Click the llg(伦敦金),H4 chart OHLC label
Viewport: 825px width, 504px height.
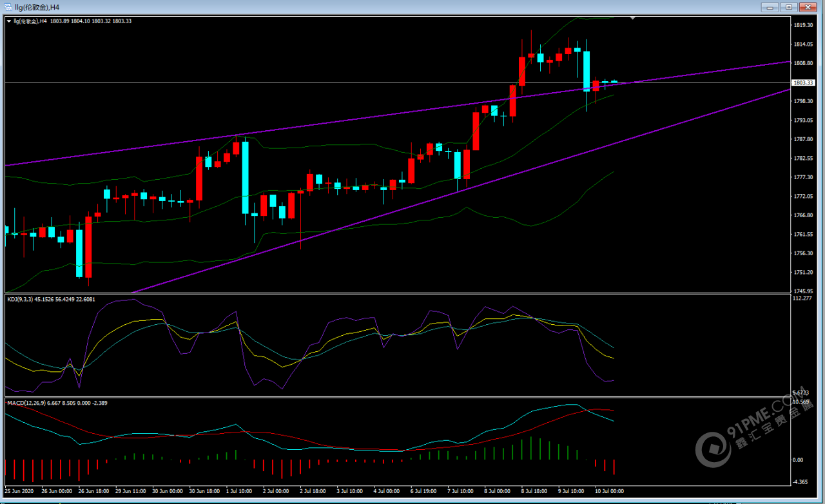point(72,21)
